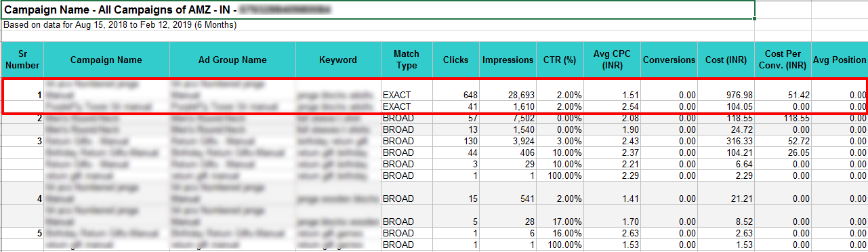Image resolution: width=868 pixels, height=252 pixels.
Task: Click the impressions cell showing 29
Action: tap(529, 164)
